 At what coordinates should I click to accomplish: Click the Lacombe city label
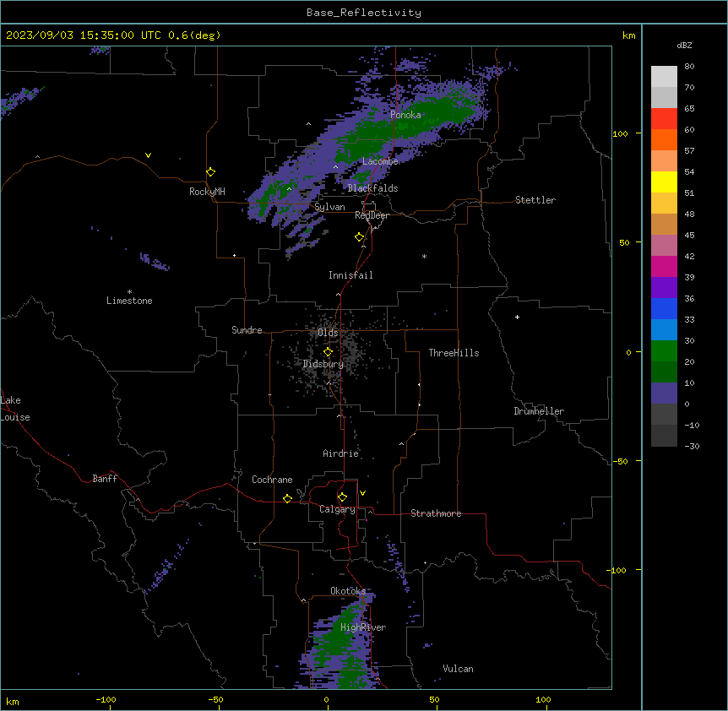click(x=380, y=161)
